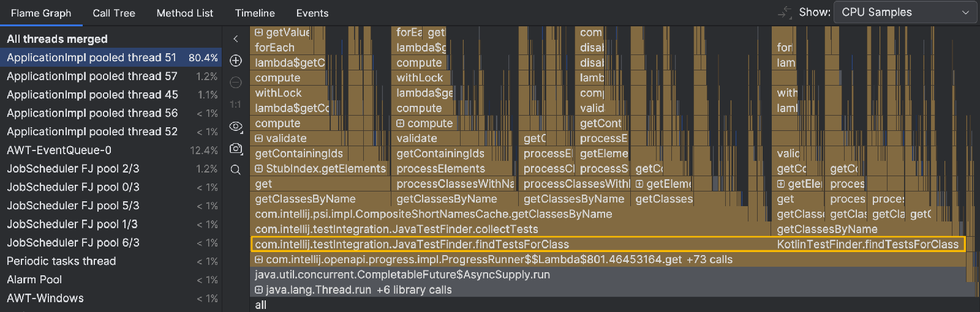
Task: Switch to the Call Tree tab
Action: point(114,13)
